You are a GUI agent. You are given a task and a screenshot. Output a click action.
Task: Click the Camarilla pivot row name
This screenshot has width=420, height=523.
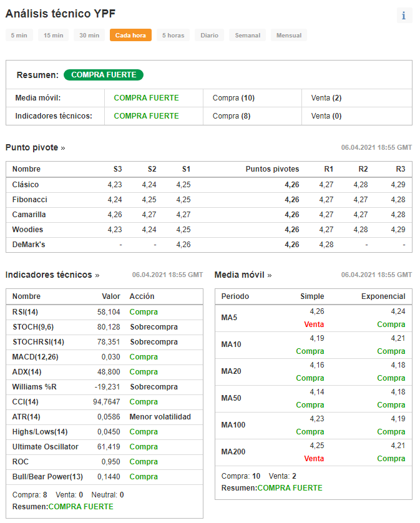[x=29, y=215]
